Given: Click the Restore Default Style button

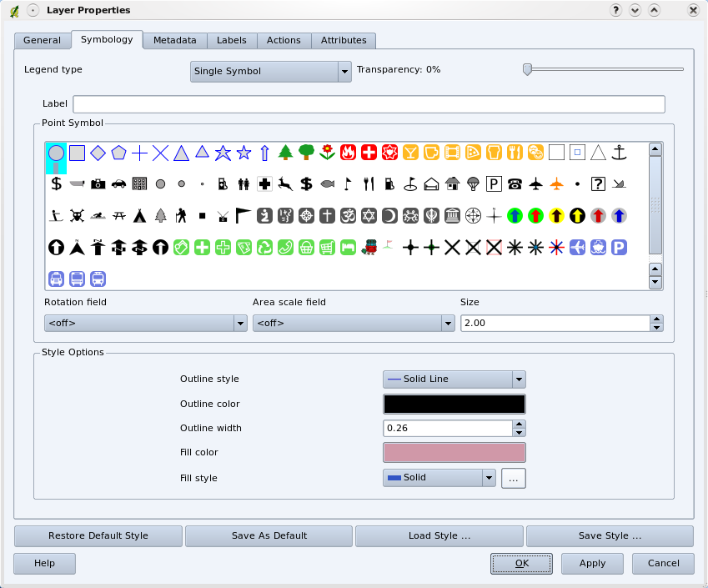Looking at the screenshot, I should (98, 535).
